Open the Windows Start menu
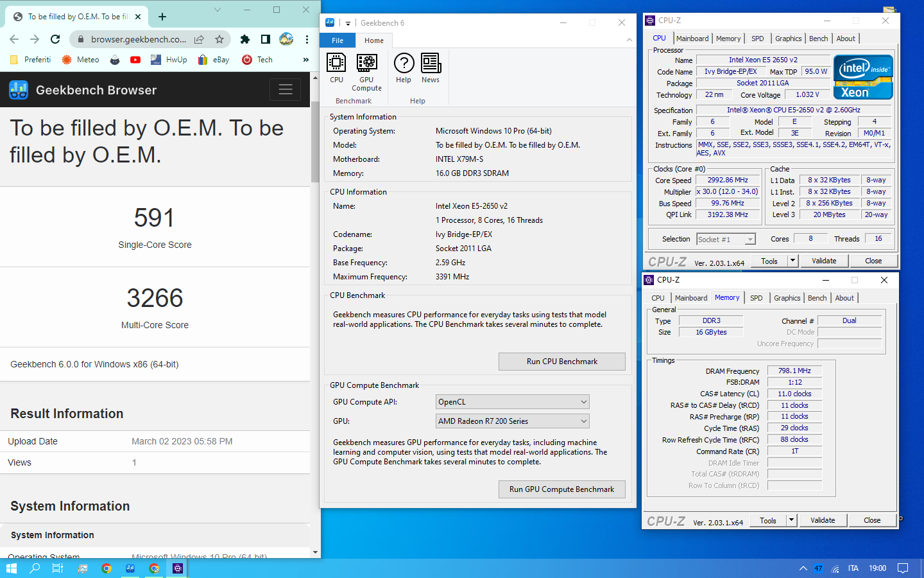Screen dimensions: 924x578 [11, 568]
